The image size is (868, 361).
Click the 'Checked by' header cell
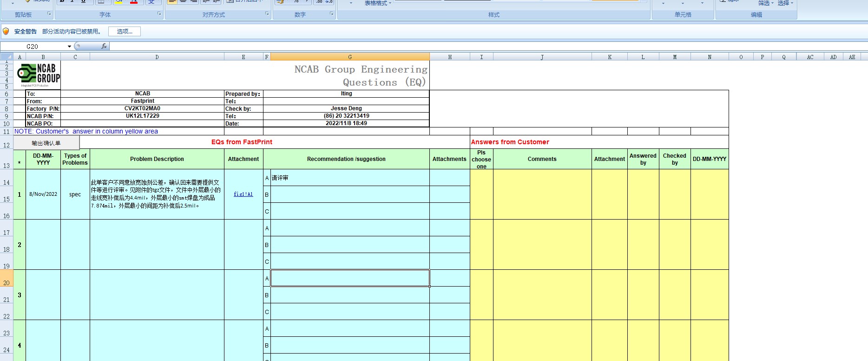point(675,159)
